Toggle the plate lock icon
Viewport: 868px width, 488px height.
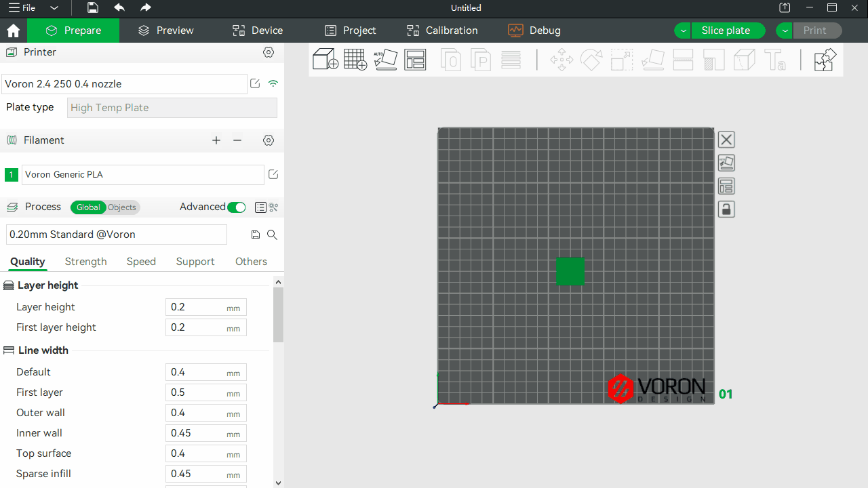pos(726,209)
